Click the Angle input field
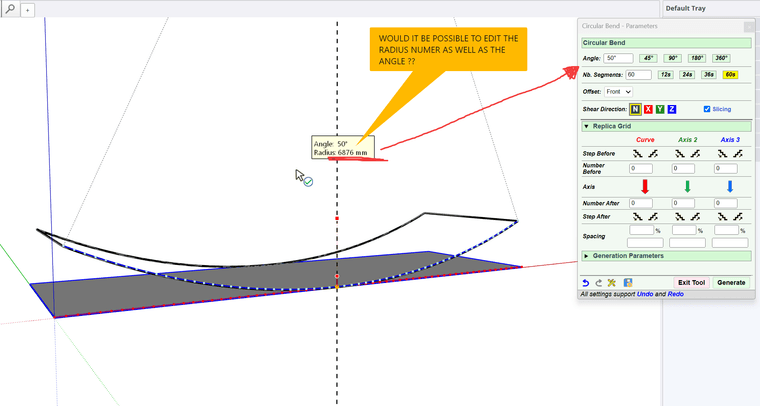Image resolution: width=760 pixels, height=406 pixels. [x=618, y=58]
